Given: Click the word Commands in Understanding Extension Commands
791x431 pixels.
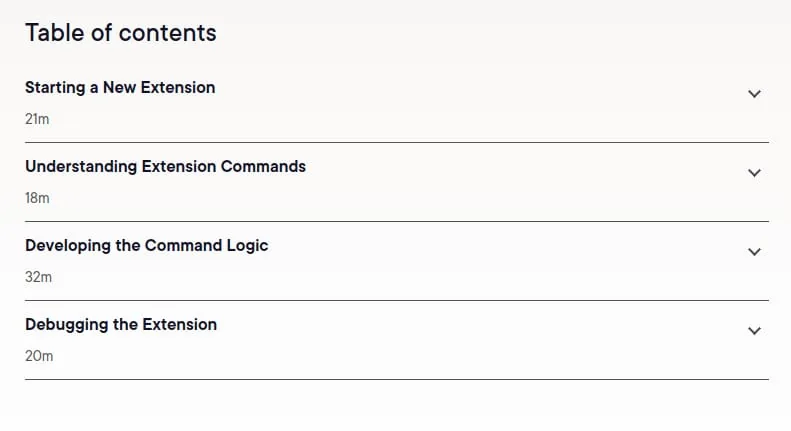Looking at the screenshot, I should [263, 167].
